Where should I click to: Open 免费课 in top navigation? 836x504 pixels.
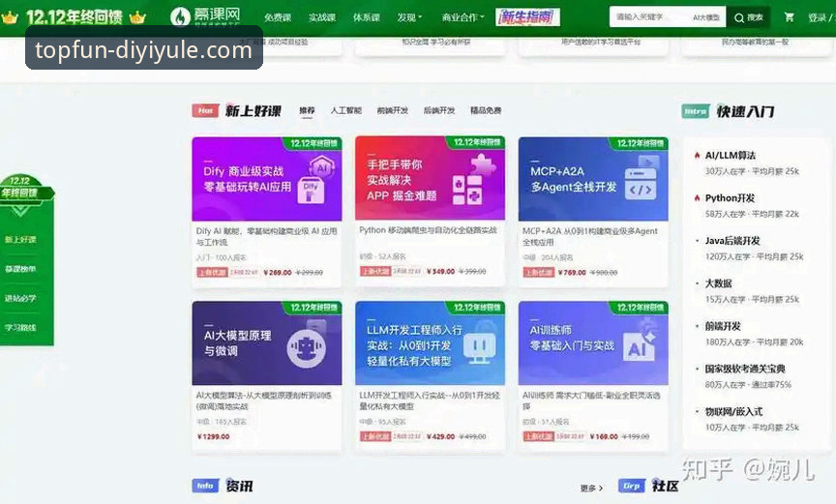pos(278,17)
